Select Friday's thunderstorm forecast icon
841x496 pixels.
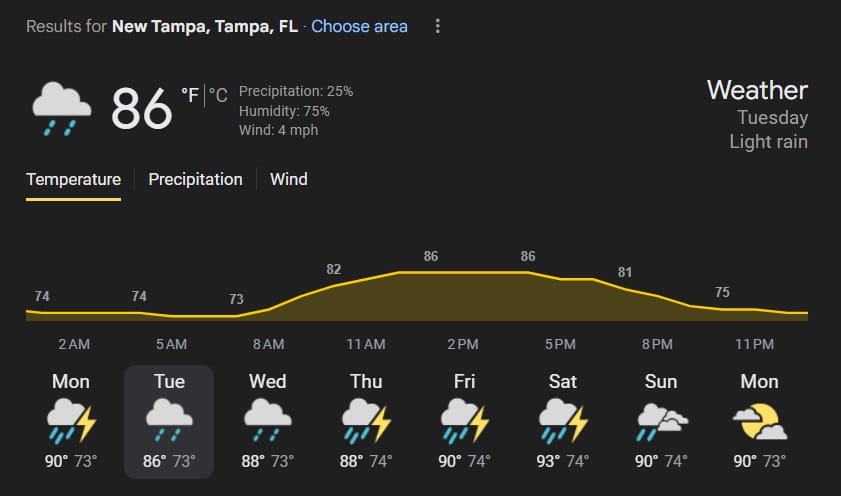pos(464,421)
